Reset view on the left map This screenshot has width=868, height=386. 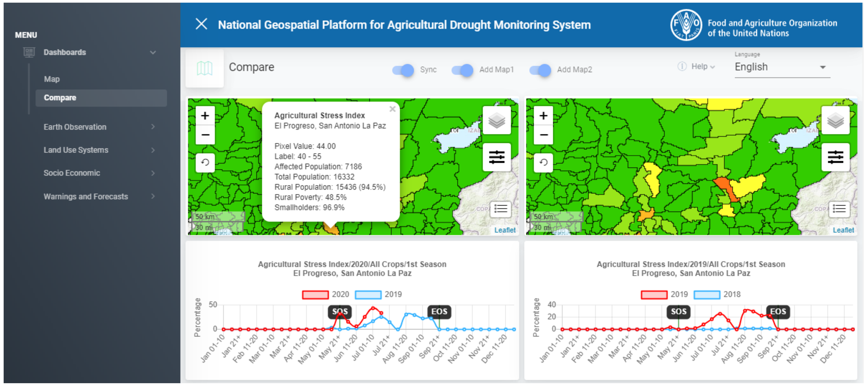click(205, 163)
